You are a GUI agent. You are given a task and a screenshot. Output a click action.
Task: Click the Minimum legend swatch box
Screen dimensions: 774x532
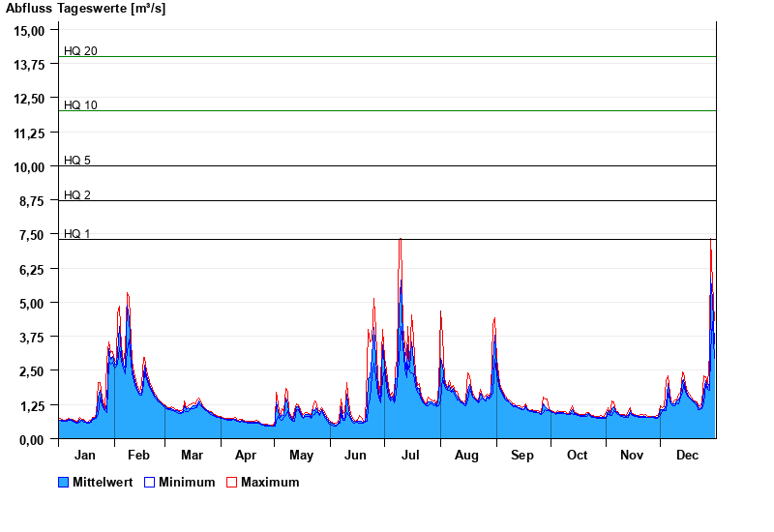point(150,482)
